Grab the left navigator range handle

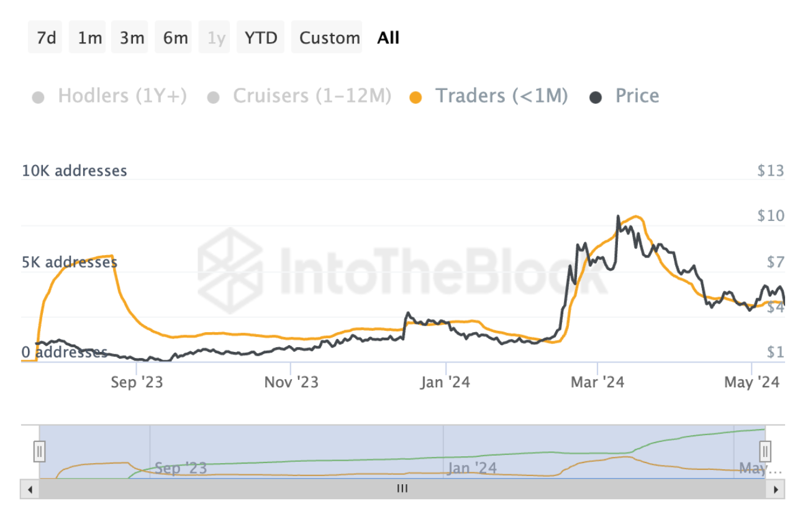click(x=39, y=451)
